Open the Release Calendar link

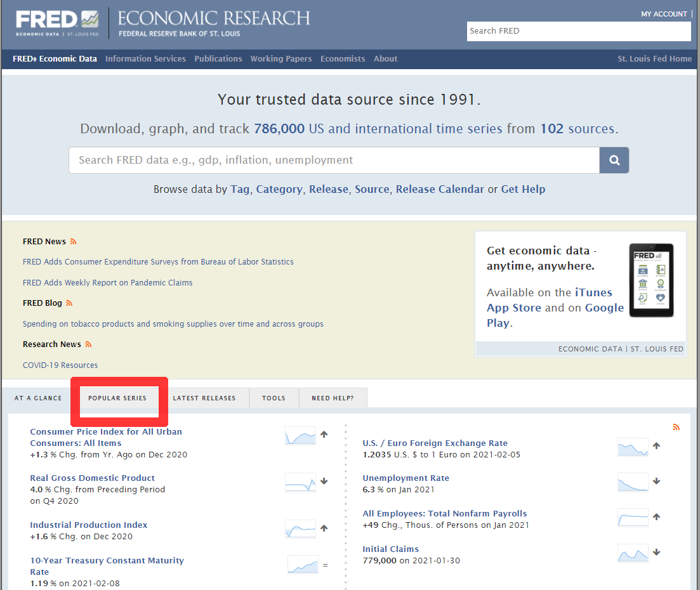coord(440,189)
